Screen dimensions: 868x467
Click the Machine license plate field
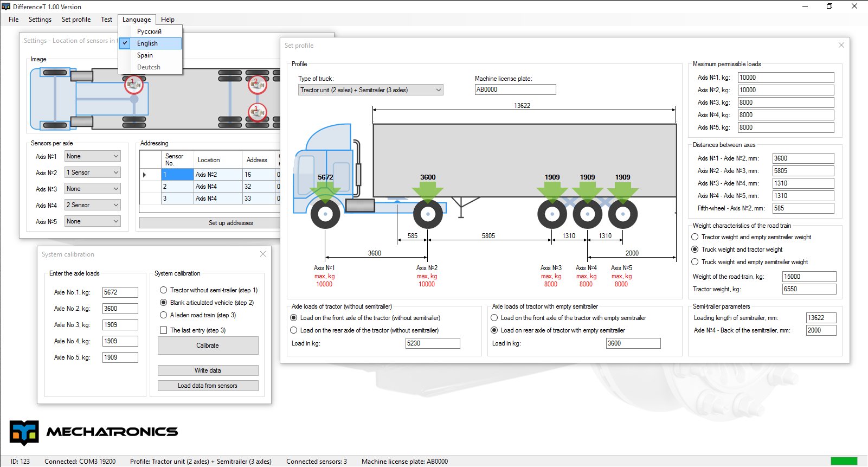(x=515, y=89)
